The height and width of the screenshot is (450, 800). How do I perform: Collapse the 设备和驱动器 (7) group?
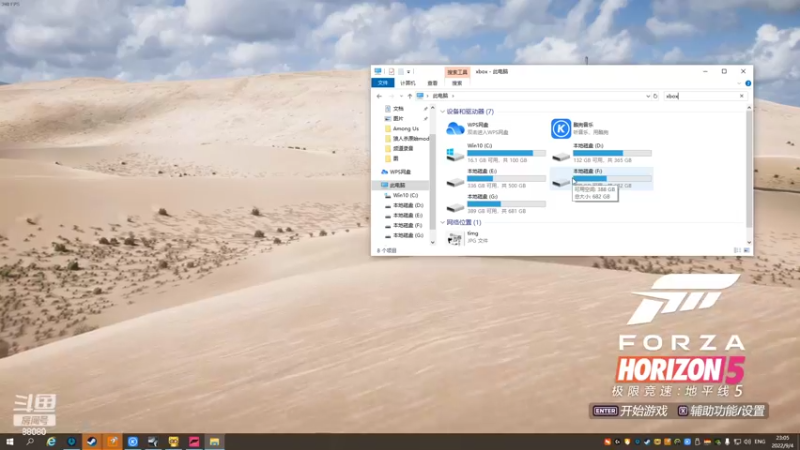pos(442,111)
